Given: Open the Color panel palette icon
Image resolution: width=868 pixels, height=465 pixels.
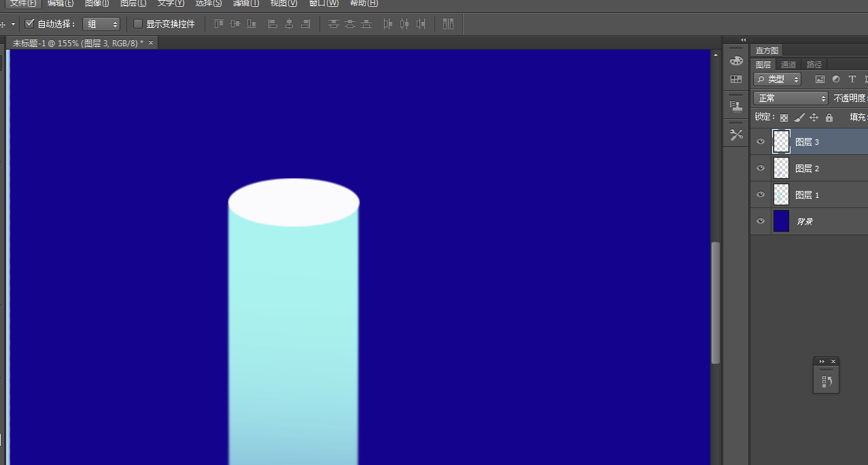Looking at the screenshot, I should pyautogui.click(x=736, y=61).
